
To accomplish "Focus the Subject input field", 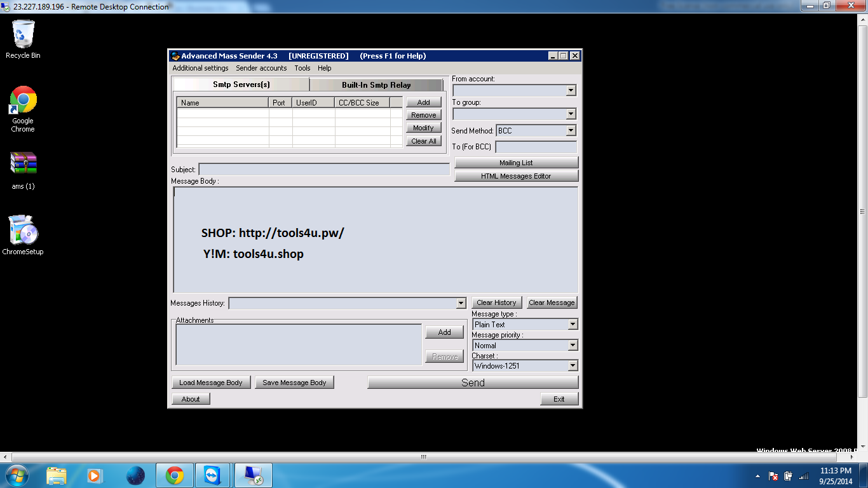I will click(x=324, y=170).
